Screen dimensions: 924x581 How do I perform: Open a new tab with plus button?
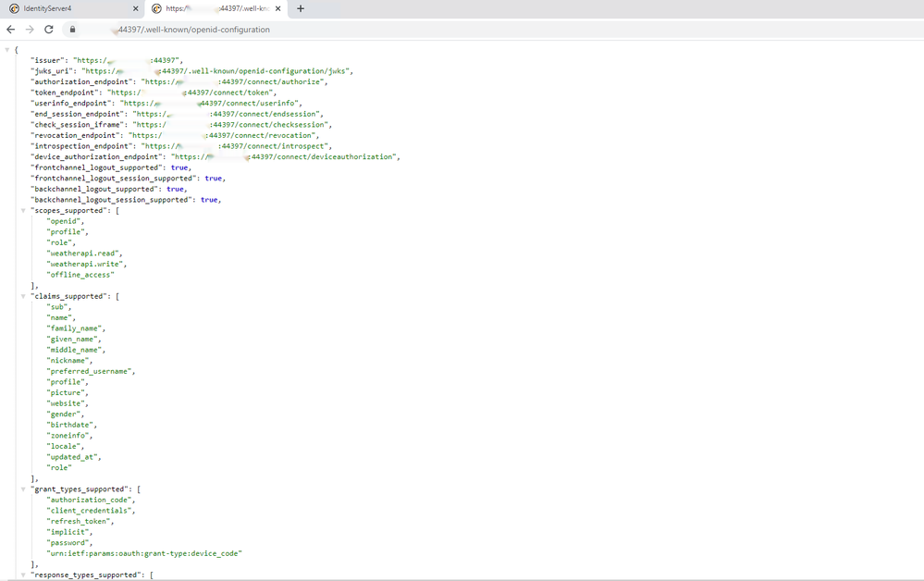pyautogui.click(x=301, y=8)
